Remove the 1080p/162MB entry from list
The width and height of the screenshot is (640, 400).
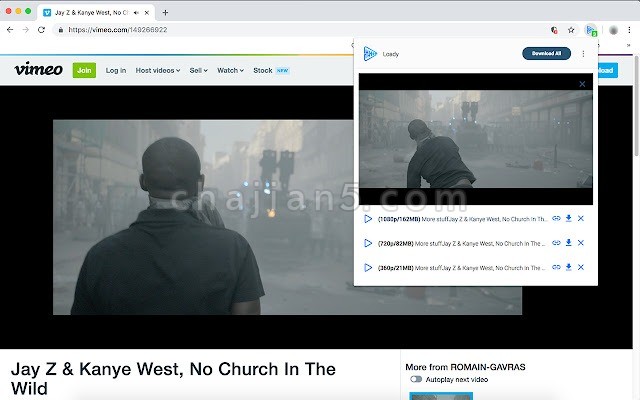pos(581,218)
